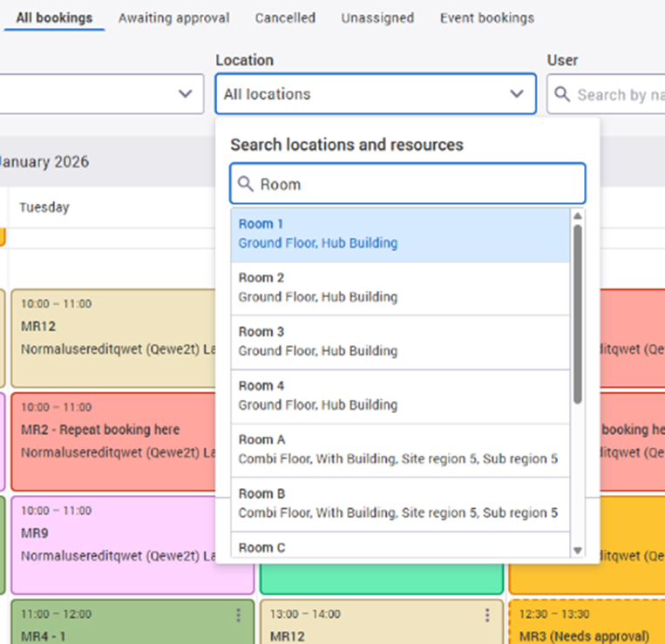Go to the Unassigned tab
This screenshot has width=665, height=644.
[x=377, y=17]
